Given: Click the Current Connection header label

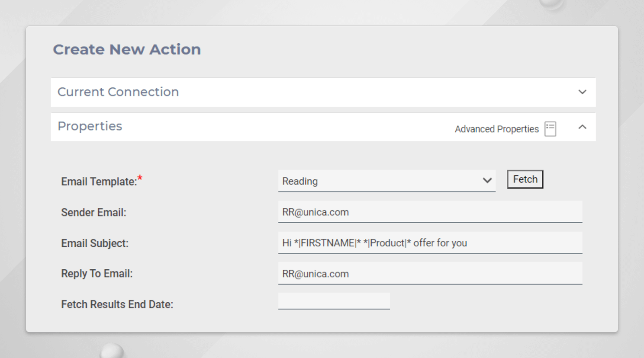Looking at the screenshot, I should click(x=117, y=92).
